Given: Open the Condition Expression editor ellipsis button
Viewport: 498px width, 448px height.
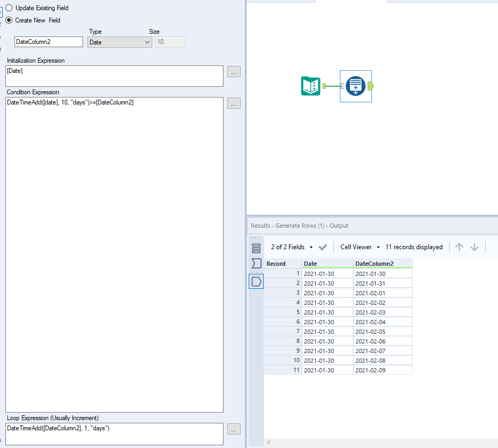Looking at the screenshot, I should 234,103.
